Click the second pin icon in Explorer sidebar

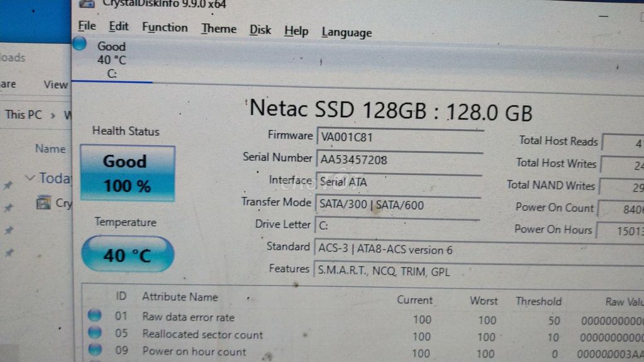(8, 208)
